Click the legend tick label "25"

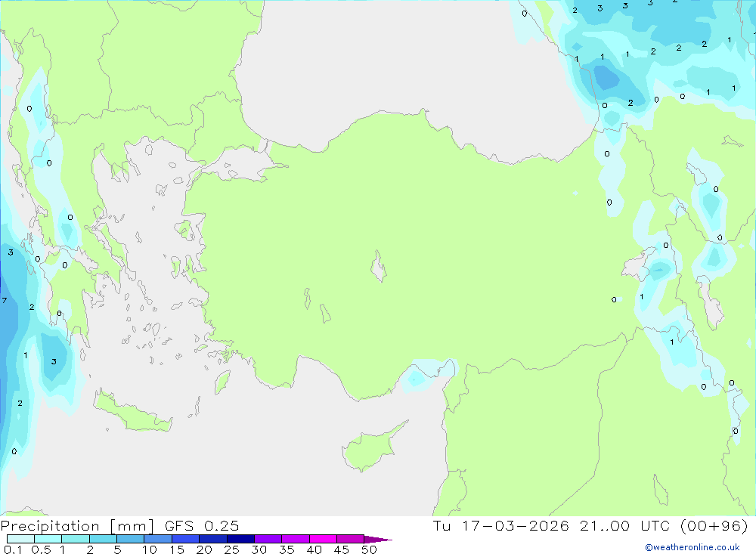(231, 549)
